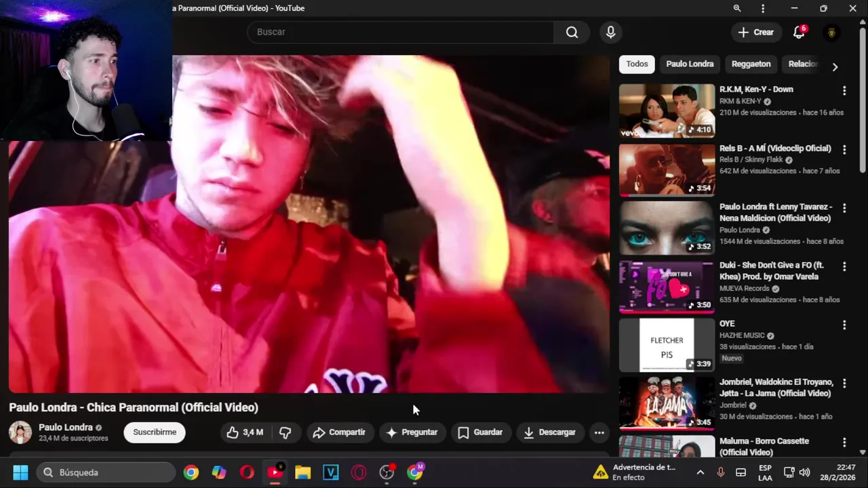Click the window zoom magnifier icon in title bar
Image resolution: width=868 pixels, height=488 pixels.
(x=737, y=8)
